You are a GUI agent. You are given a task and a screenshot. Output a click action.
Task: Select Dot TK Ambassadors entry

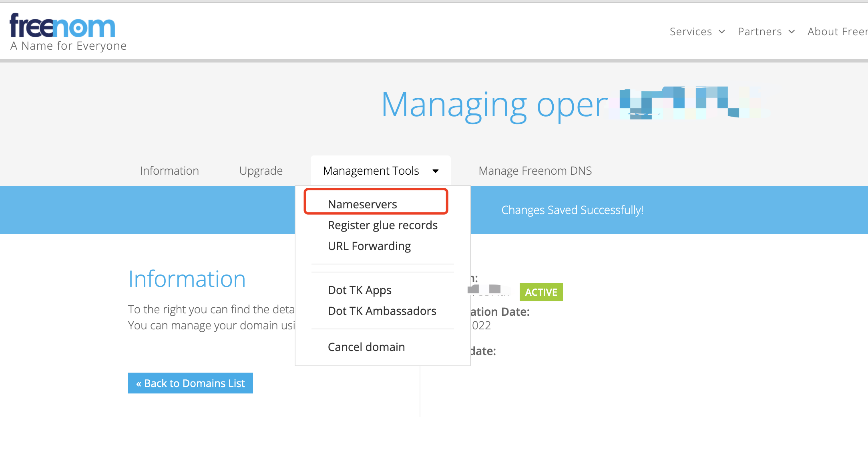pyautogui.click(x=382, y=311)
